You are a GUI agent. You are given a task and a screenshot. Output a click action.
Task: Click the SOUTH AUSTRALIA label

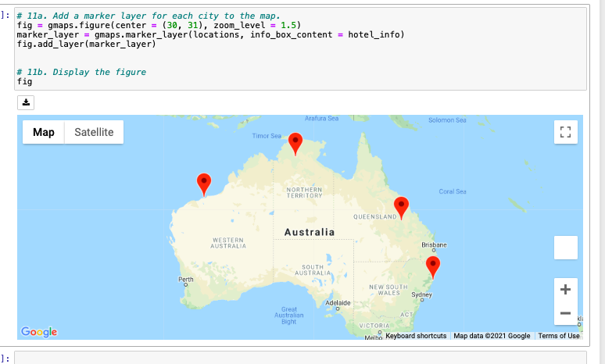[x=313, y=270]
